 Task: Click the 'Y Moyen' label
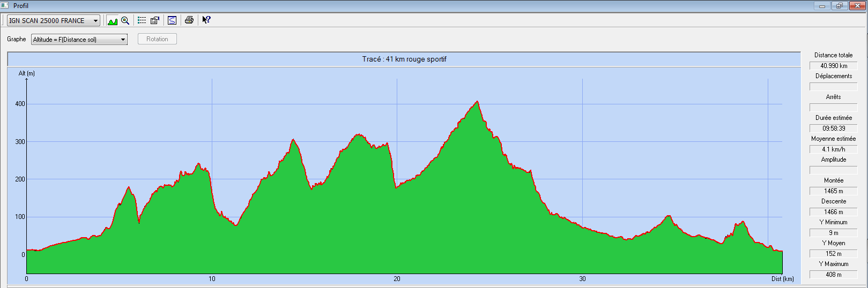pos(833,243)
